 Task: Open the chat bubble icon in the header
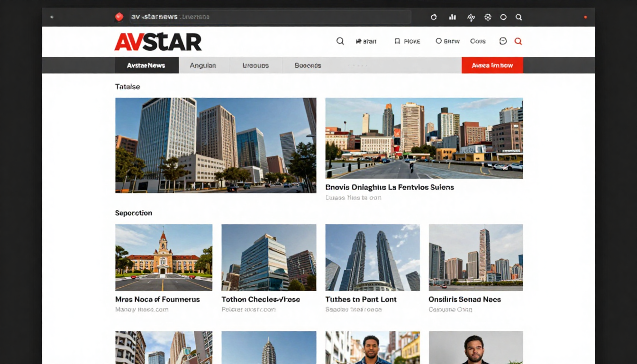click(502, 41)
